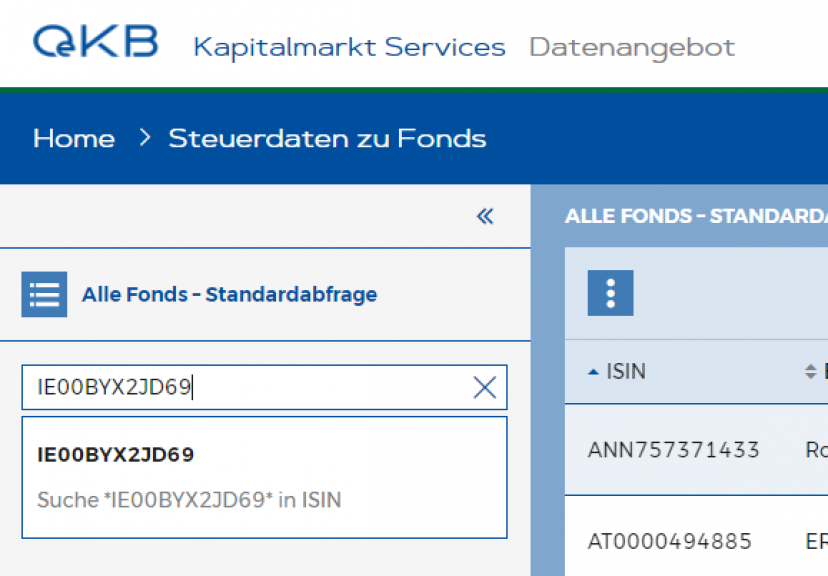Click the ISIN column header label
Screen dimensions: 828x576
pos(626,372)
